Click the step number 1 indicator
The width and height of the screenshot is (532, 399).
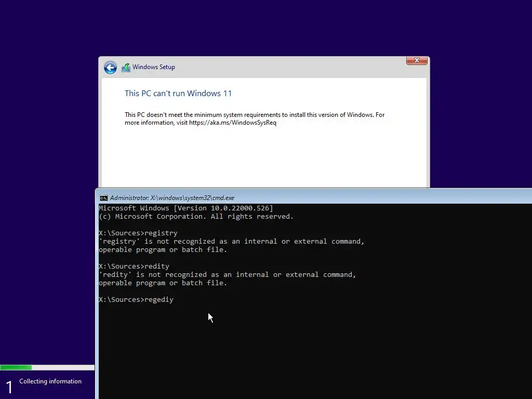click(9, 387)
